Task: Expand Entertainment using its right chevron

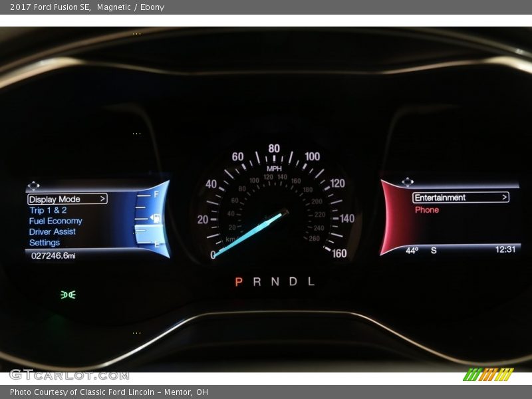Action: [x=505, y=197]
